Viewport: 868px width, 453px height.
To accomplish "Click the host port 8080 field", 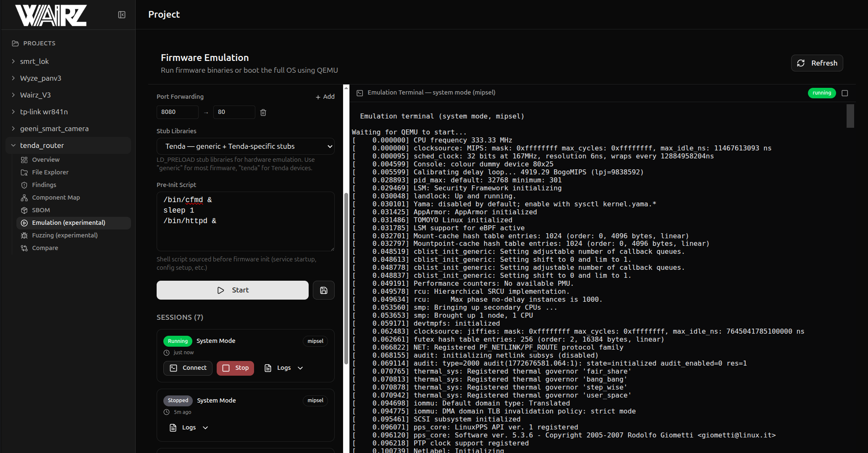I will [177, 112].
